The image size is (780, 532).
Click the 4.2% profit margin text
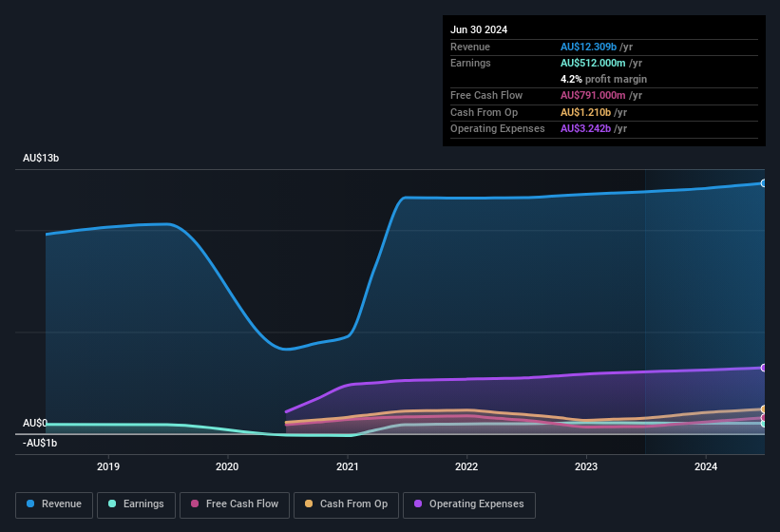[603, 79]
